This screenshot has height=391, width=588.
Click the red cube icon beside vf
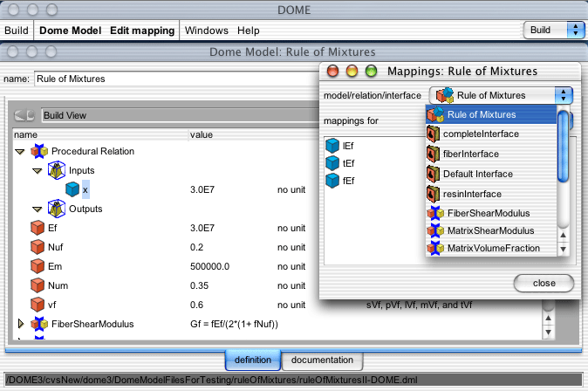(x=38, y=305)
